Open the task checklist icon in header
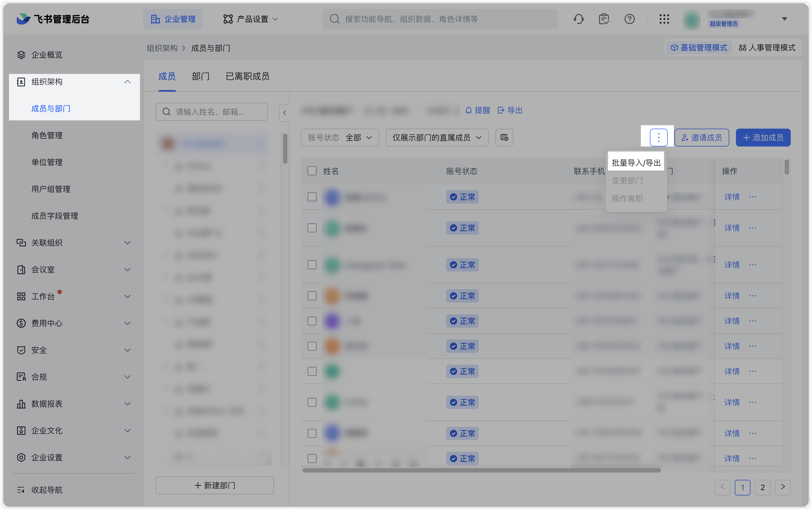Viewport: 812px width, 510px height. tap(604, 19)
